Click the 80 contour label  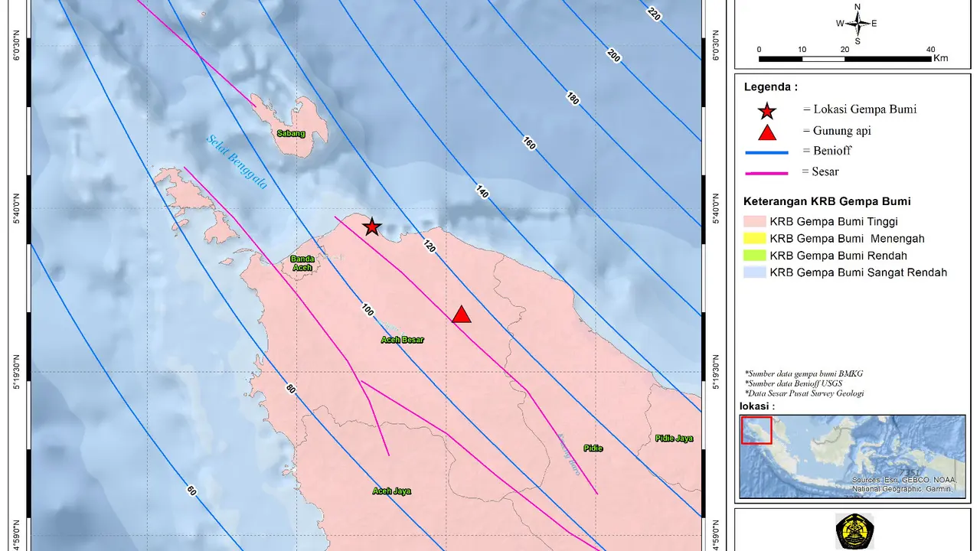tap(291, 389)
